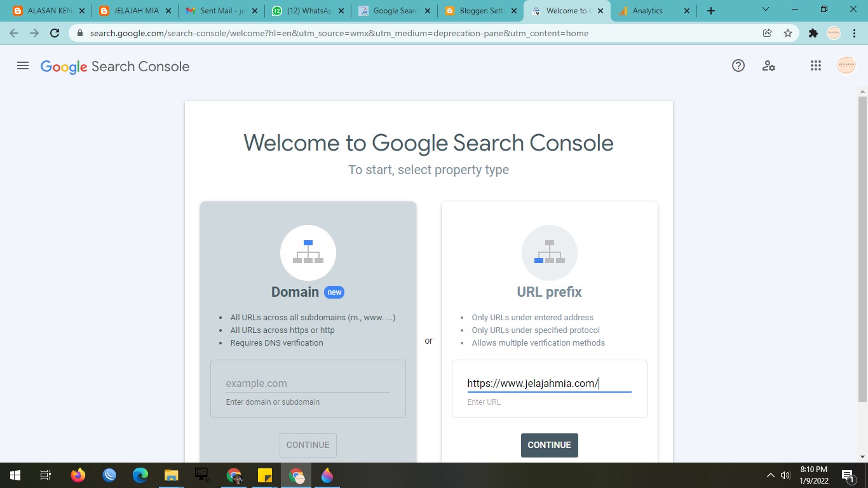Image resolution: width=868 pixels, height=488 pixels.
Task: Open the Search Console hamburger menu
Action: tap(23, 65)
